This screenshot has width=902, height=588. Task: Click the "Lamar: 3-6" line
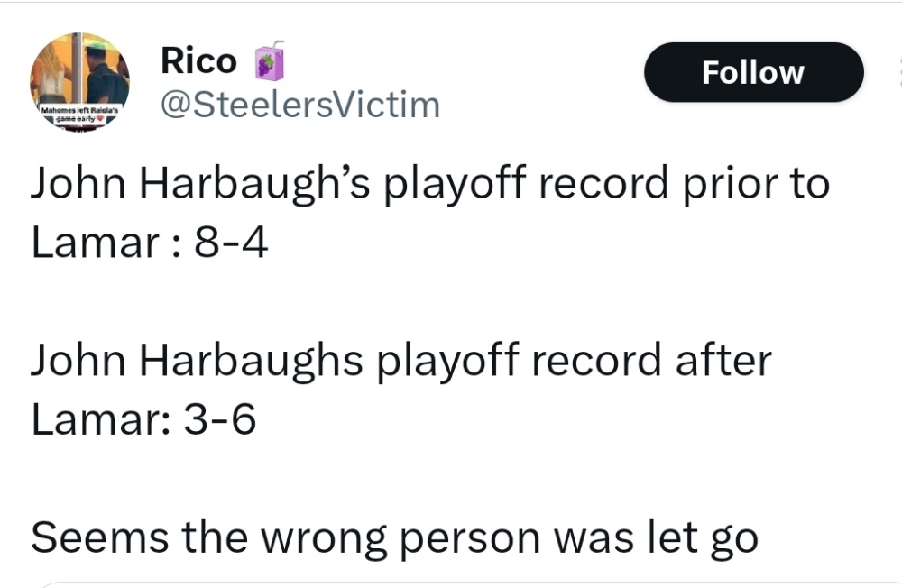click(143, 420)
